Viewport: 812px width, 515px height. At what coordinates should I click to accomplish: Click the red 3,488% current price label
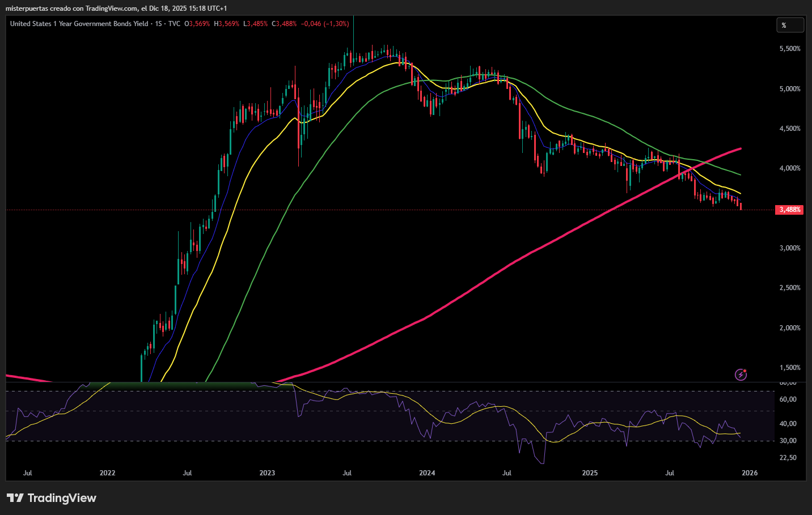tap(789, 210)
